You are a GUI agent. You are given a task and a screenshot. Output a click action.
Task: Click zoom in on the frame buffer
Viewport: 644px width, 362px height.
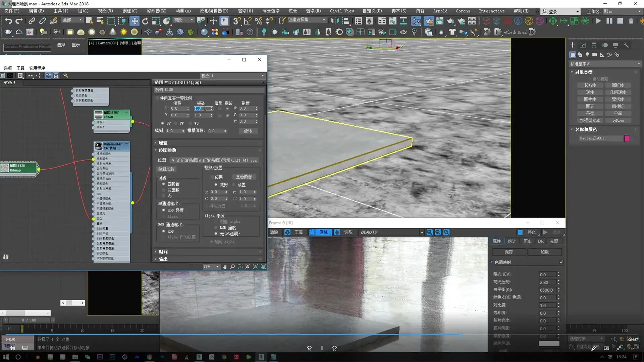pyautogui.click(x=429, y=232)
